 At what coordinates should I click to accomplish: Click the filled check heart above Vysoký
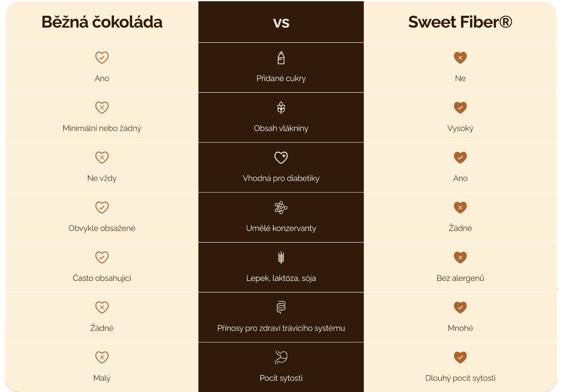[460, 108]
